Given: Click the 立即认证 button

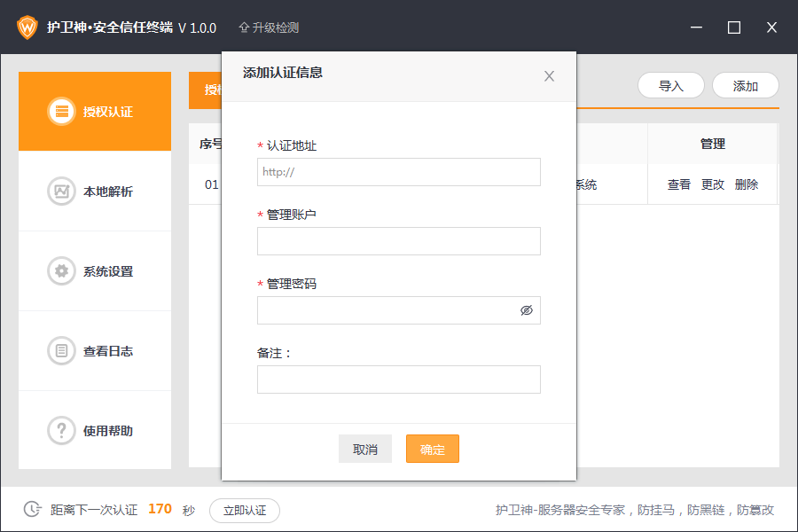Looking at the screenshot, I should pos(245,511).
